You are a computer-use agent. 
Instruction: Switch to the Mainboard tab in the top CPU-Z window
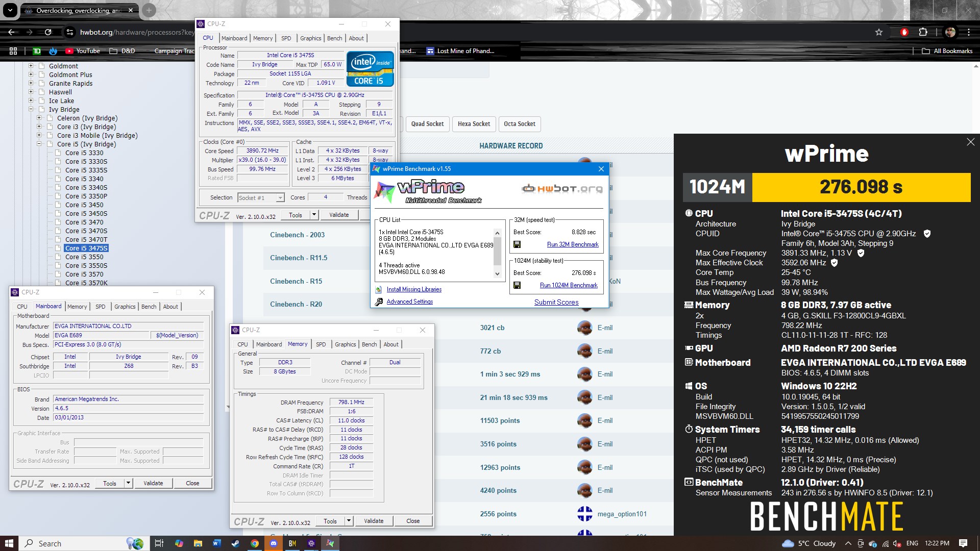(x=234, y=38)
